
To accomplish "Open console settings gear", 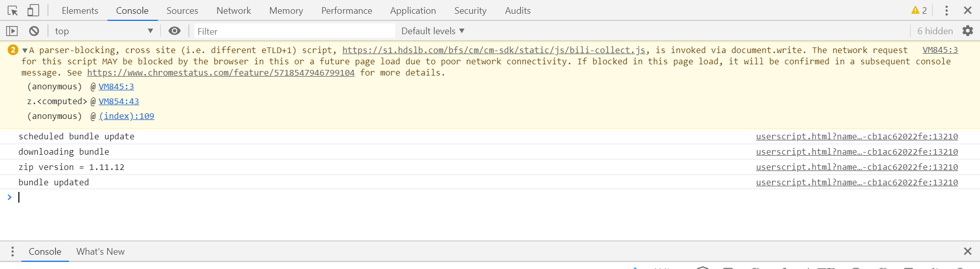I will pos(967,31).
